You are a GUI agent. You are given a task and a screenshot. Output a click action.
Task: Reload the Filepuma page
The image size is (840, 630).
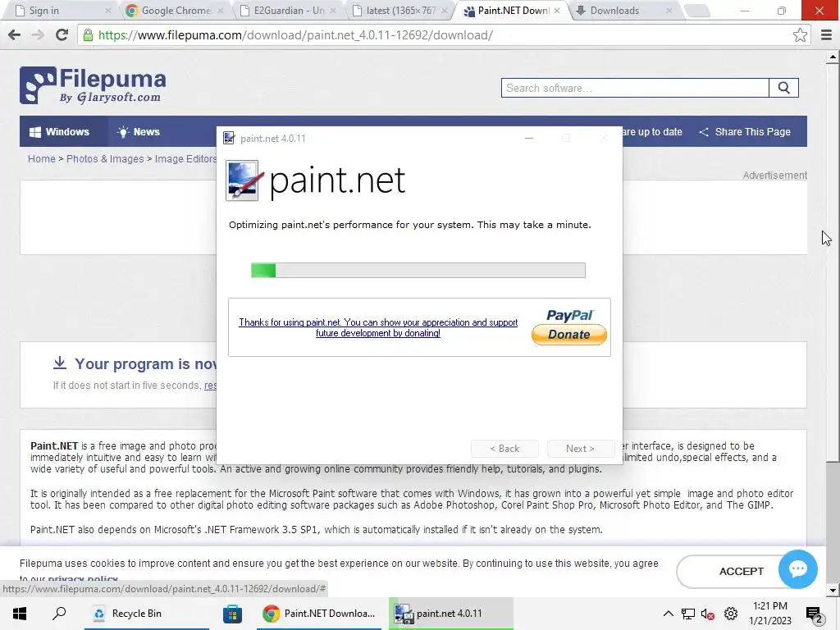coord(62,35)
